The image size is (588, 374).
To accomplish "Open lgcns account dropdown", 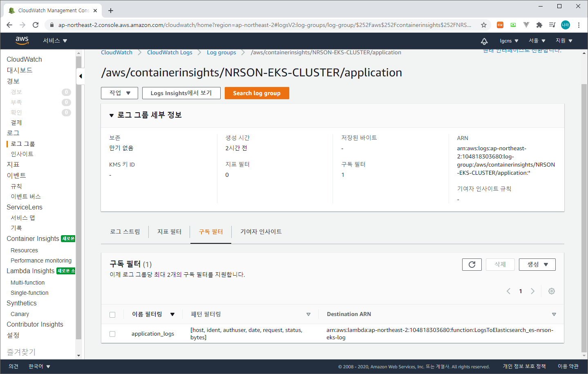I will click(509, 41).
